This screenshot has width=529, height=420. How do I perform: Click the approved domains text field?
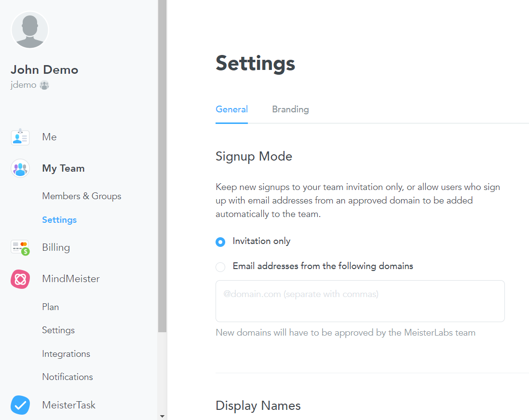[360, 301]
